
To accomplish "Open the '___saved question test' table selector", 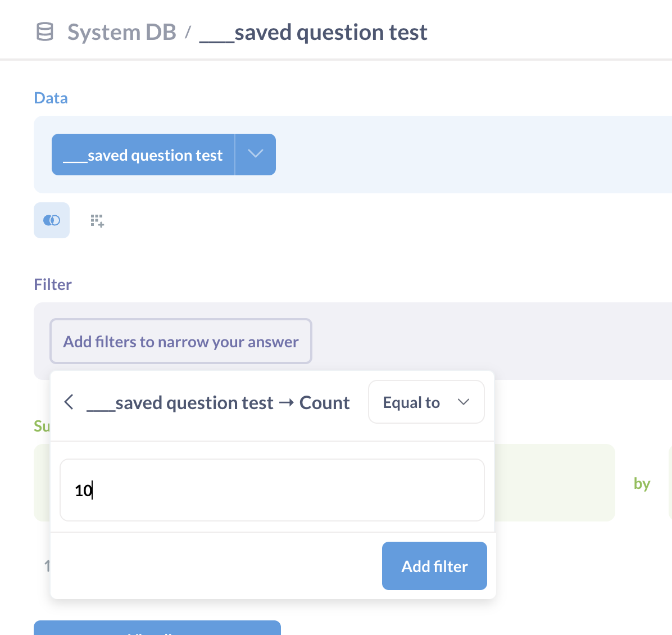I will coord(143,155).
